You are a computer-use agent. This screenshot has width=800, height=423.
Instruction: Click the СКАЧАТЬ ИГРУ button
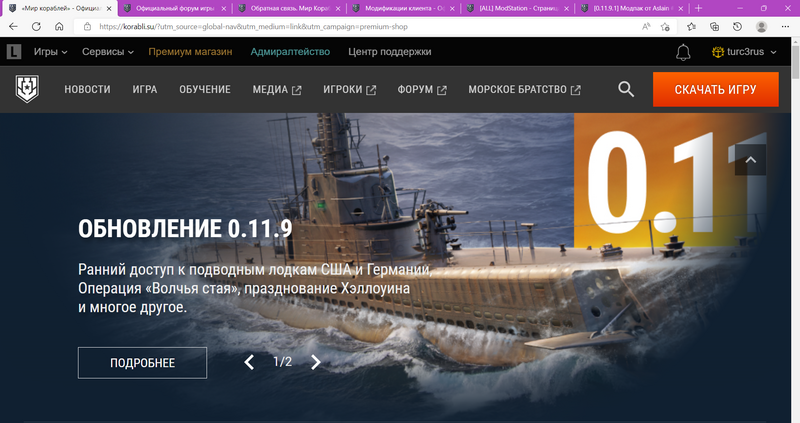(716, 89)
